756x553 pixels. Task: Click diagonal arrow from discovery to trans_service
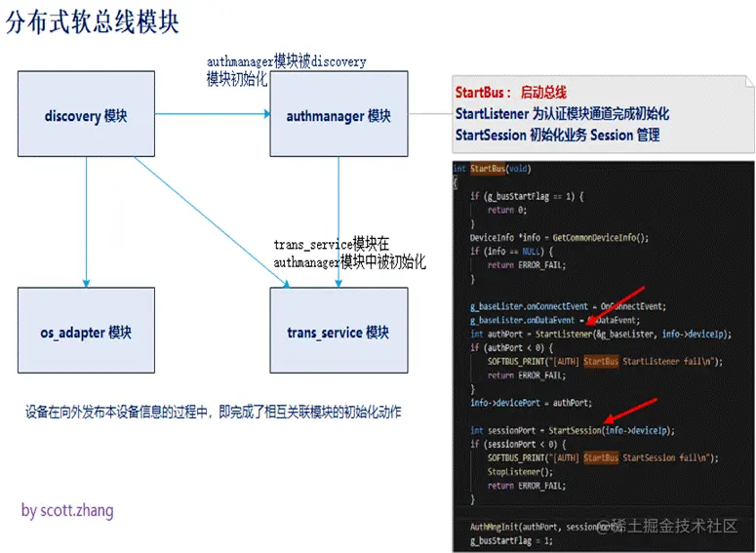212,222
